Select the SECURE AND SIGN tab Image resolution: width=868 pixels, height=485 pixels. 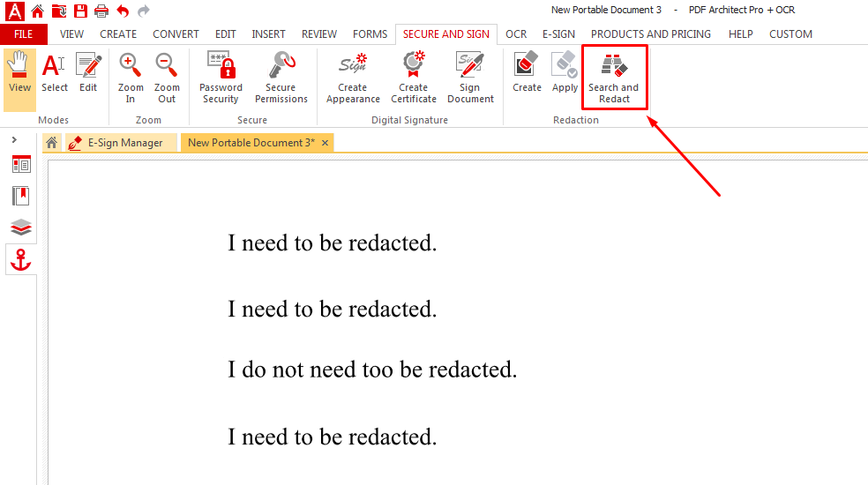tap(446, 34)
